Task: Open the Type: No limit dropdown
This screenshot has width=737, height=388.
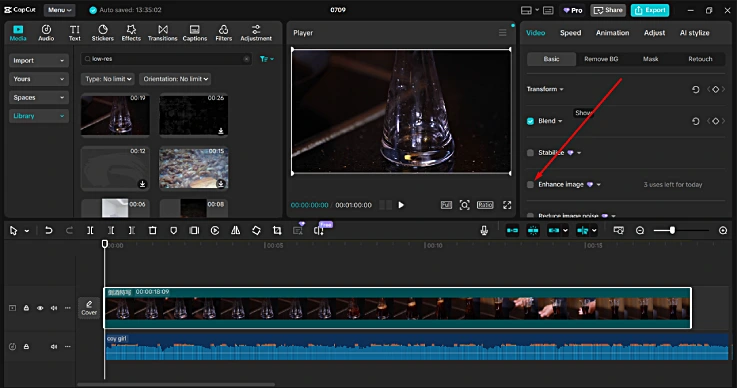Action: 108,79
